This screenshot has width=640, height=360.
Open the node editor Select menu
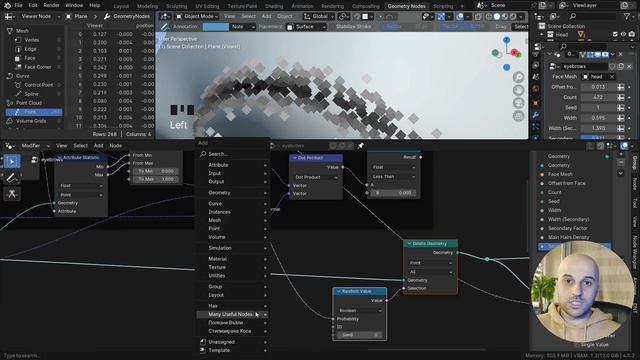coord(80,146)
